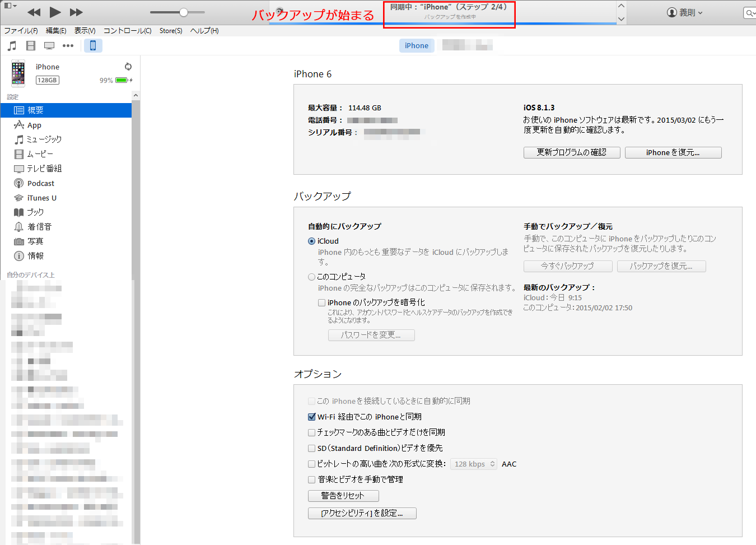Open the 編集 menu
This screenshot has height=545, width=756.
[x=56, y=31]
